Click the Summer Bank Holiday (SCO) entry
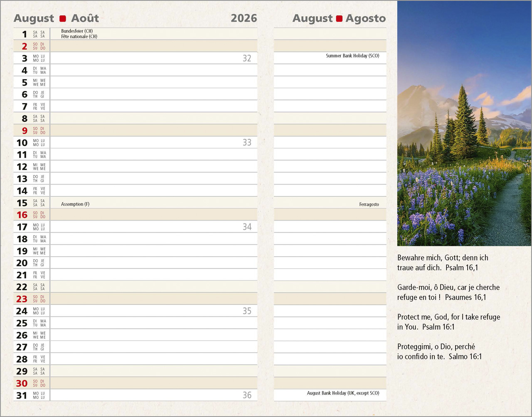 [352, 56]
